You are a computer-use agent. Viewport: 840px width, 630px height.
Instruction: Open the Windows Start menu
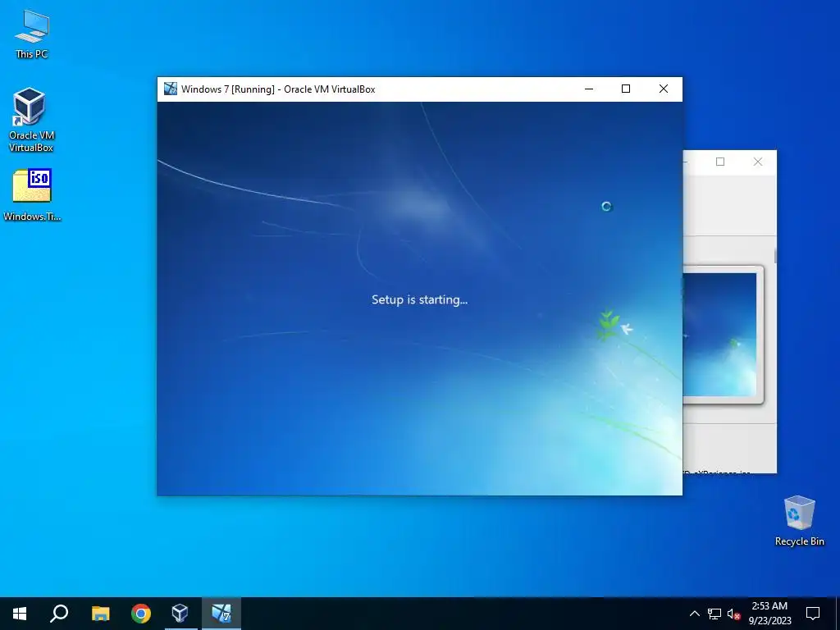pos(20,614)
